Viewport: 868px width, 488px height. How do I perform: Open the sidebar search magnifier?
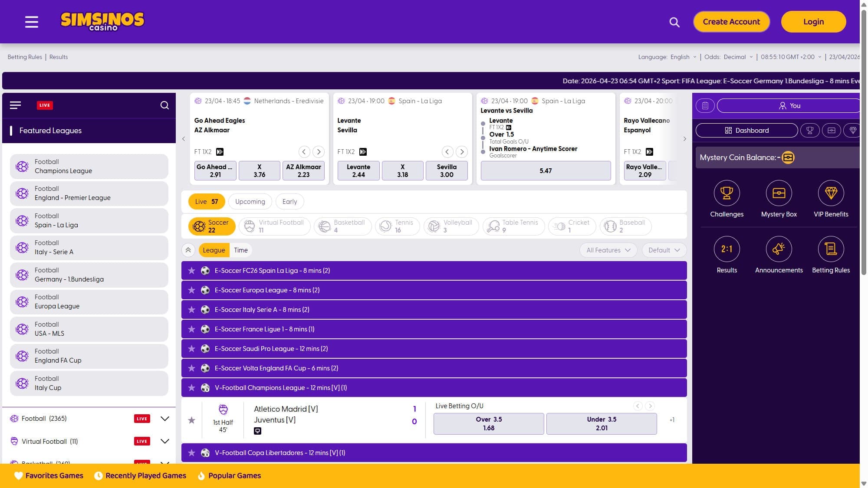(x=164, y=105)
